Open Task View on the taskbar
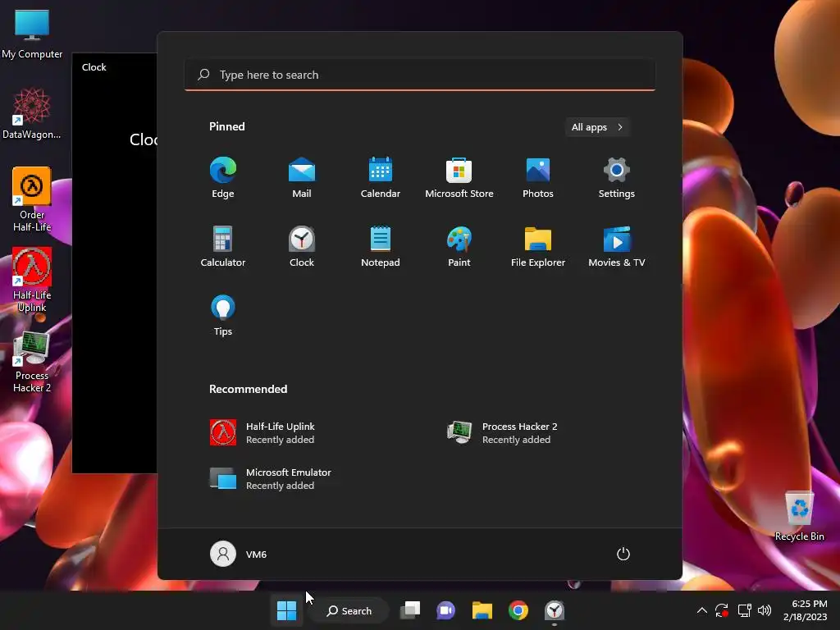Viewport: 840px width, 630px height. pos(410,610)
